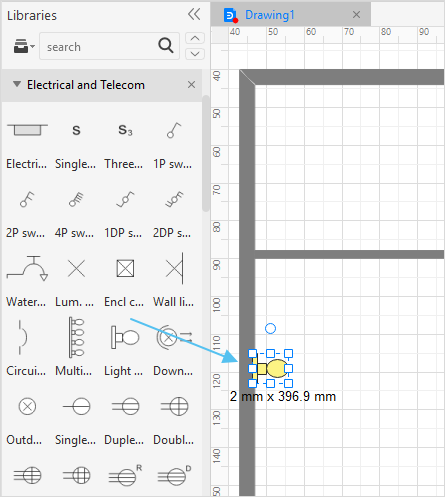Select the Three-way switch S3 symbol

pos(125,130)
